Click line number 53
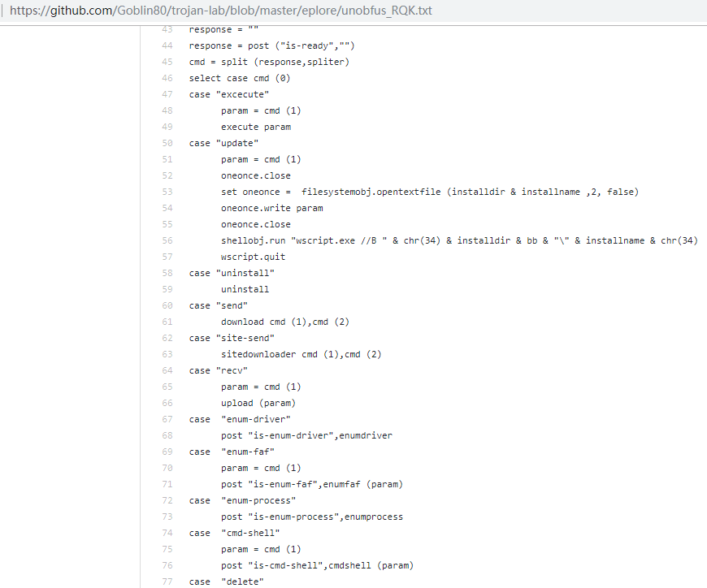 tap(167, 192)
